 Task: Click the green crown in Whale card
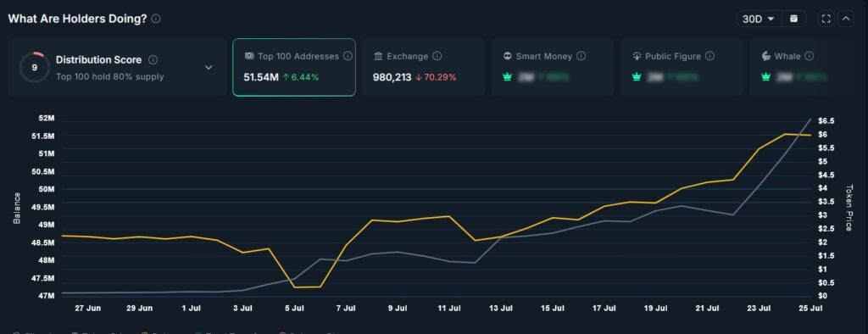pyautogui.click(x=766, y=77)
